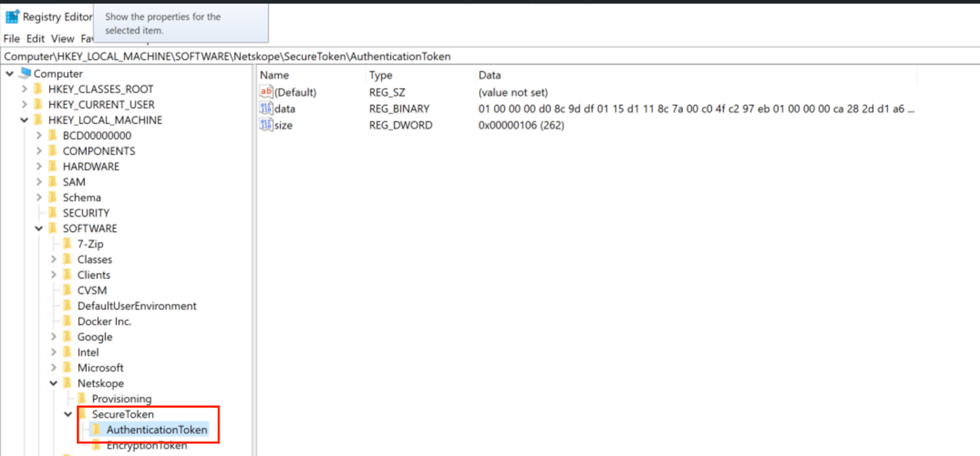Select the Docker Inc. key label
The height and width of the screenshot is (456, 980).
104,321
